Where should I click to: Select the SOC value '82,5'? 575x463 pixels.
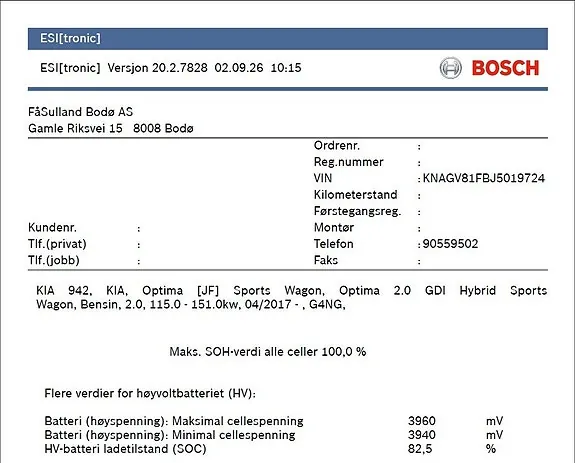pyautogui.click(x=420, y=449)
